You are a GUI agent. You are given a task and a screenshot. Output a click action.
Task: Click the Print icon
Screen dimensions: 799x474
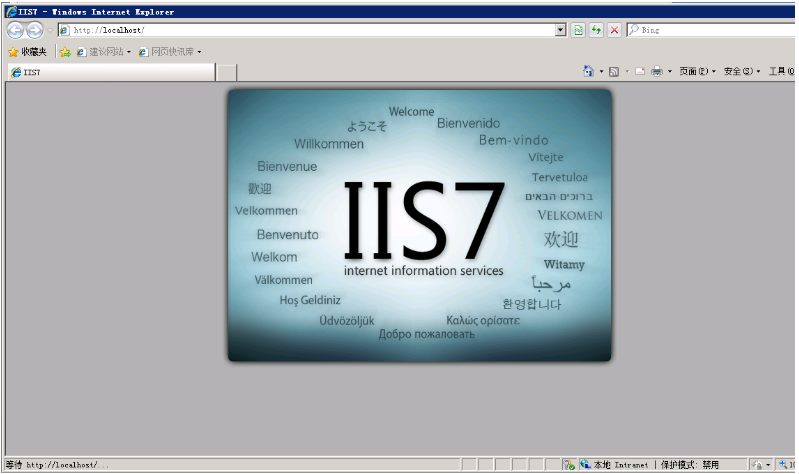point(657,71)
